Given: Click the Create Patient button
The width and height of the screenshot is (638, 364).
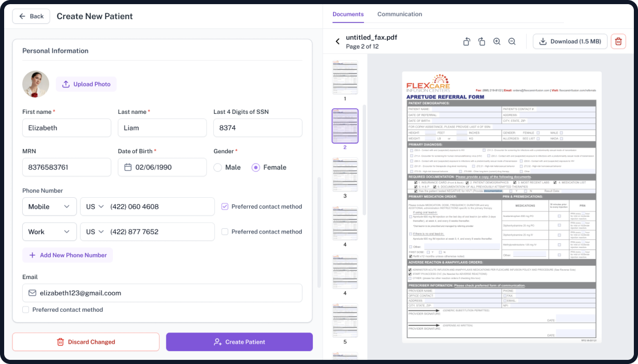Looking at the screenshot, I should click(x=239, y=342).
